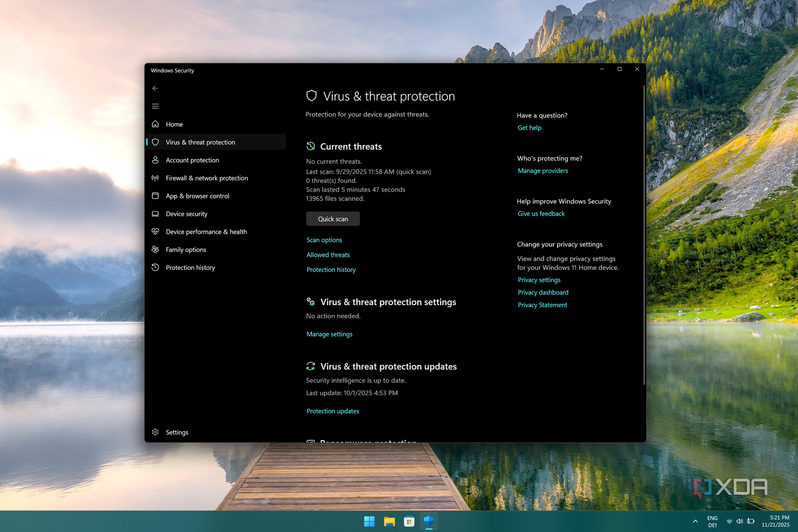Click the protection updates refresh icon

(311, 366)
